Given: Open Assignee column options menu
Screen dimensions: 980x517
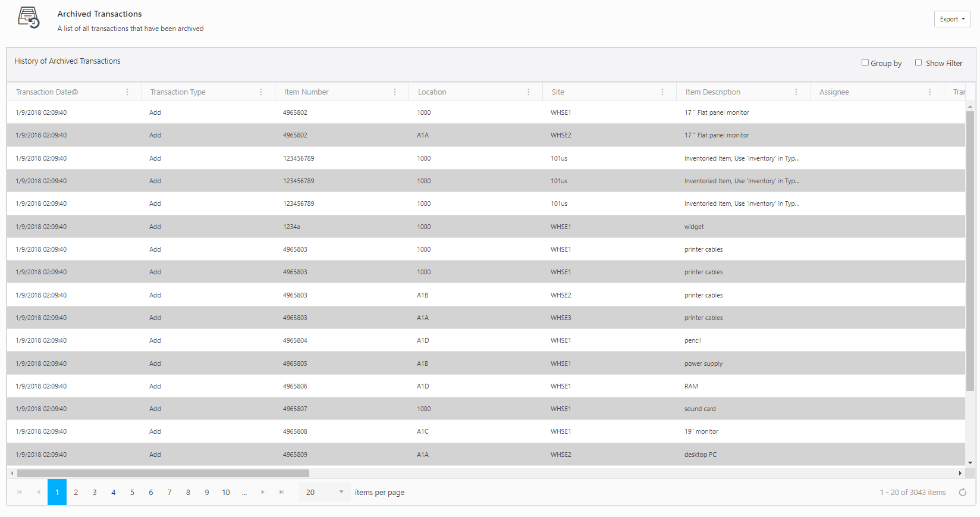Looking at the screenshot, I should [930, 92].
